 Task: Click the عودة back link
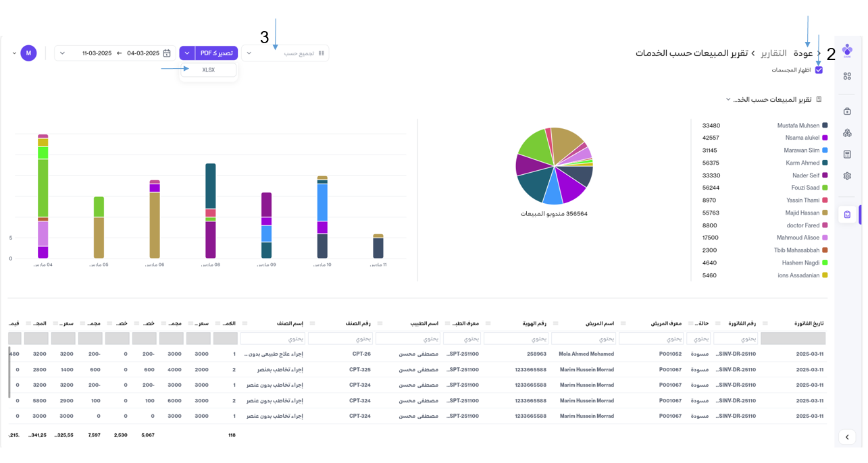803,53
